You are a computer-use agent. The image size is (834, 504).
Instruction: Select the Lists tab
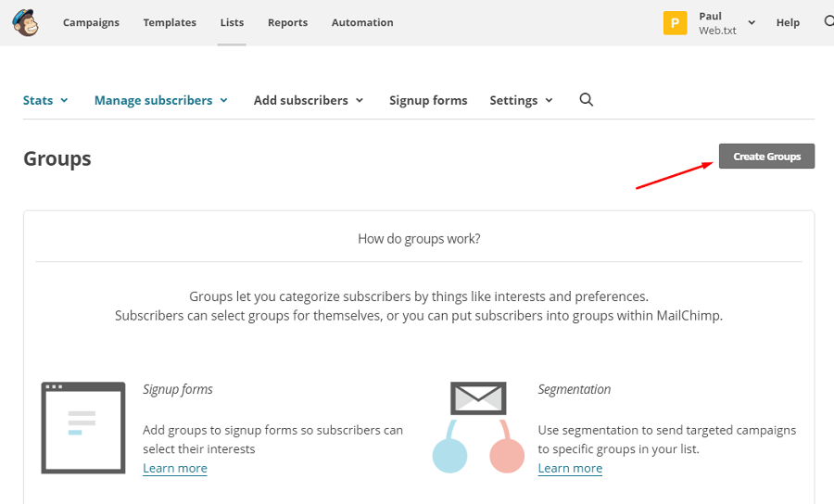click(x=233, y=22)
